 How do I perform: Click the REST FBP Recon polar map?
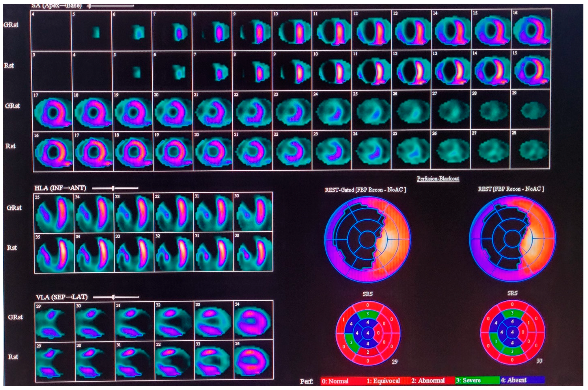(x=512, y=239)
